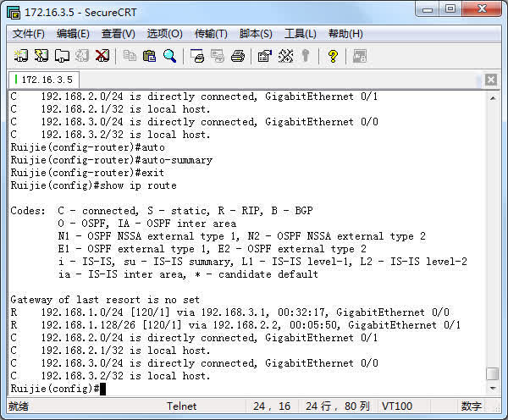Screen dimensions: 508x420
Task: Close the session tab with X button
Action: tap(491, 80)
